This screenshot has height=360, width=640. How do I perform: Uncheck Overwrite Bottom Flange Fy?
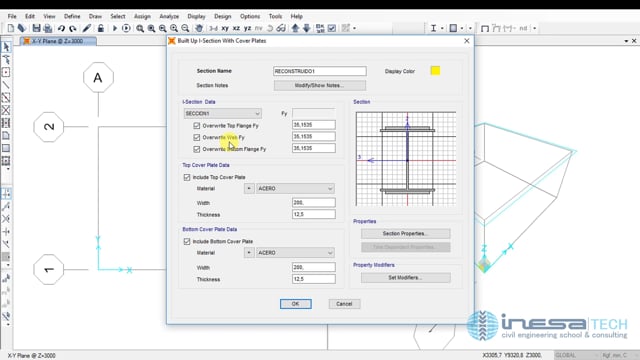tap(197, 149)
